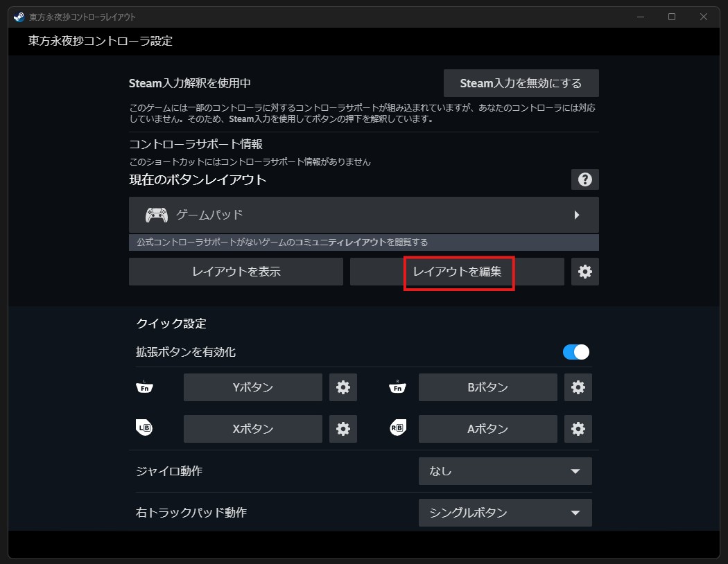Viewport: 728px width, 564px height.
Task: Open the 右トラックパッド動作 dropdown
Action: (505, 513)
